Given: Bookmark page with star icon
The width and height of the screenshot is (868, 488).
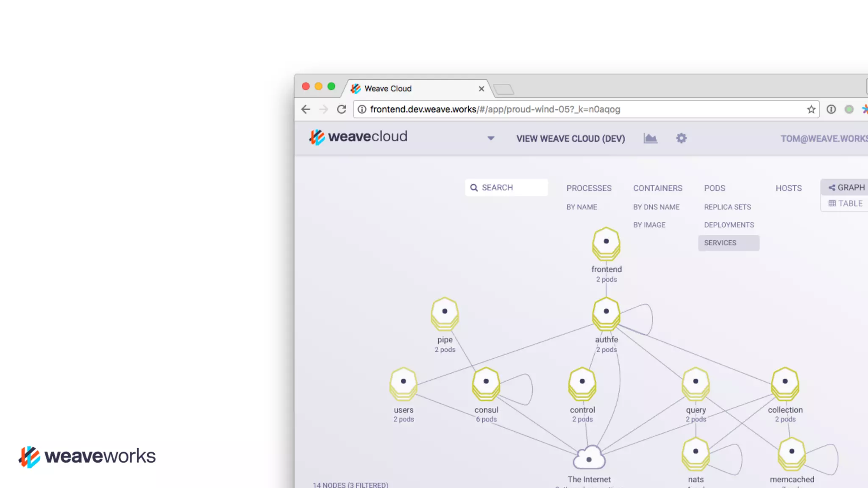Looking at the screenshot, I should [x=811, y=109].
